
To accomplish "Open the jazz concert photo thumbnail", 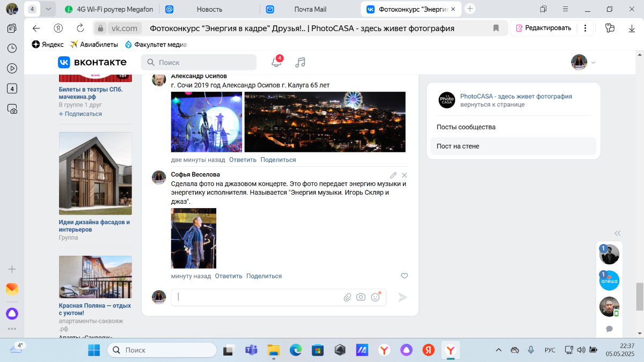I will [194, 238].
